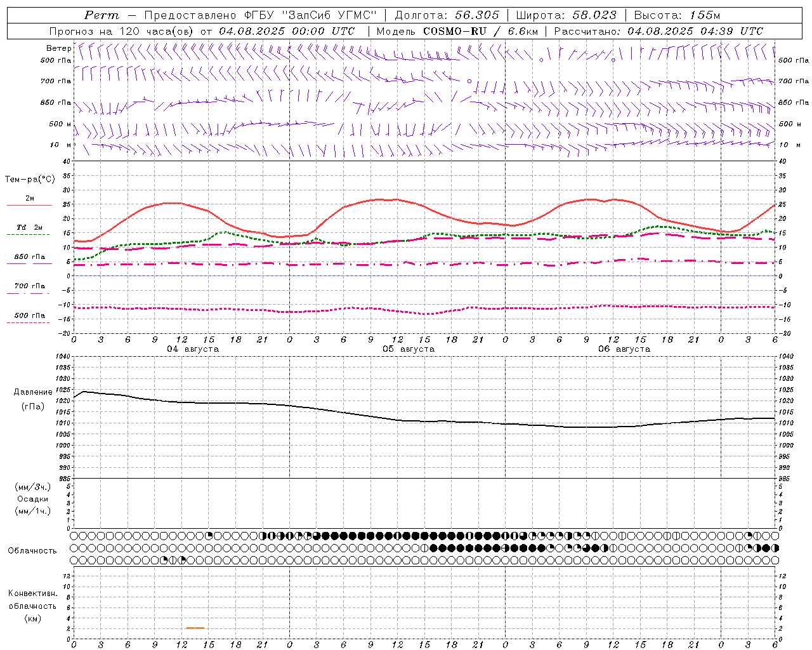
Task: Click the black sea-level pressure curve
Action: pyautogui.click(x=425, y=421)
